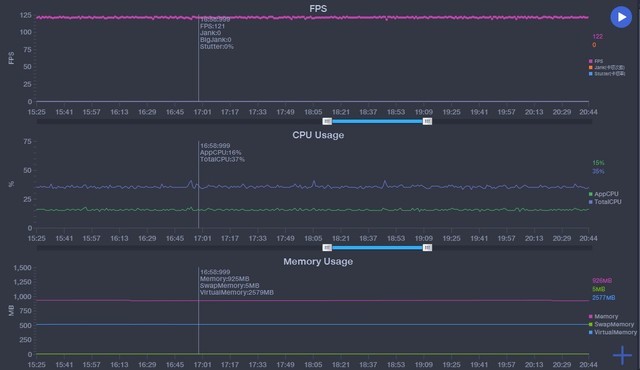
Task: Toggle the Jank series in the FPS legend
Action: point(607,67)
